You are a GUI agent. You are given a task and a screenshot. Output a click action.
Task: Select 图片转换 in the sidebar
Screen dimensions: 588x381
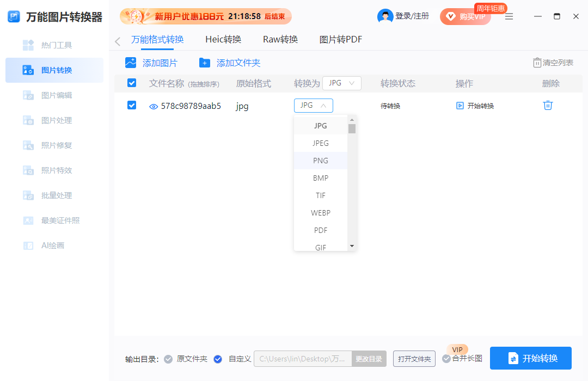click(x=54, y=70)
